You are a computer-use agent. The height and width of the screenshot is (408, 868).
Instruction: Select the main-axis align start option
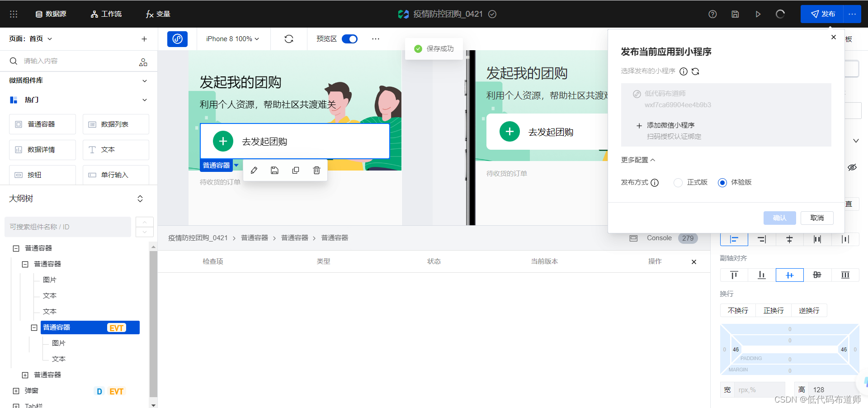click(734, 239)
